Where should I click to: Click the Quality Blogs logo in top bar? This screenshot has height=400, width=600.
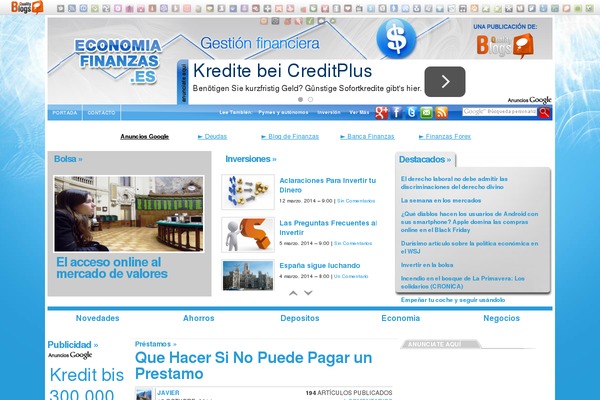(27, 7)
